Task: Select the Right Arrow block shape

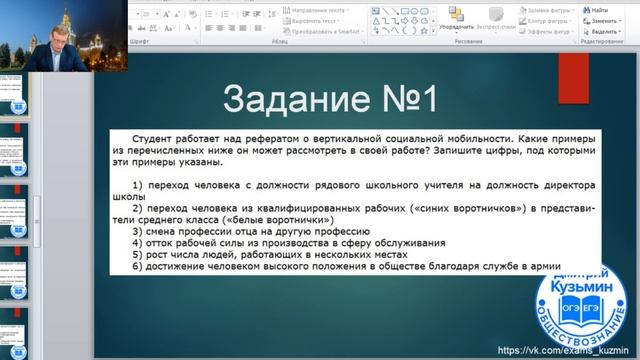Action: (405, 21)
